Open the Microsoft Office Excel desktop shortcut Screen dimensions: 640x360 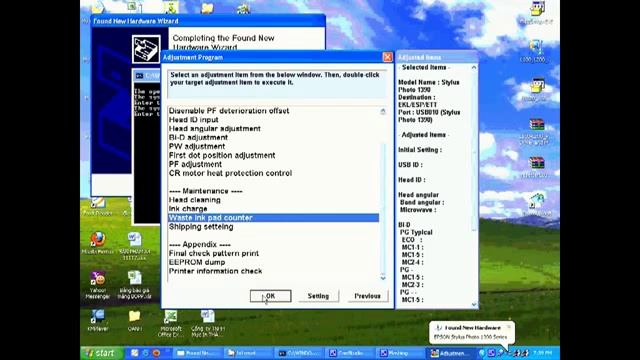pos(171,317)
